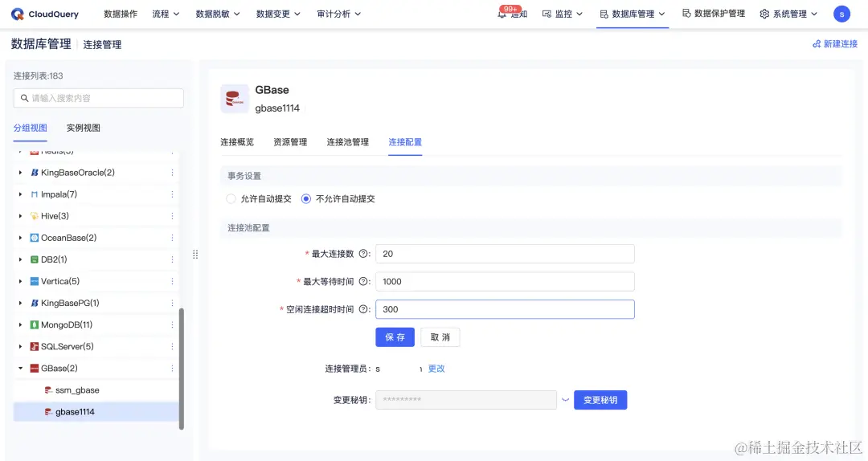
Task: Click the connection tree vertical scrollbar
Action: [181, 369]
